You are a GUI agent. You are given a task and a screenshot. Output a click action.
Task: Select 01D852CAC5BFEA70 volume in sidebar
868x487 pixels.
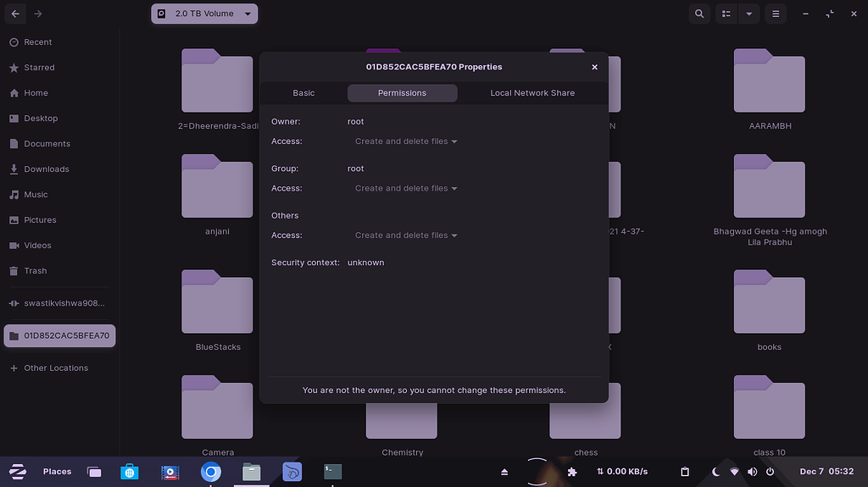59,335
